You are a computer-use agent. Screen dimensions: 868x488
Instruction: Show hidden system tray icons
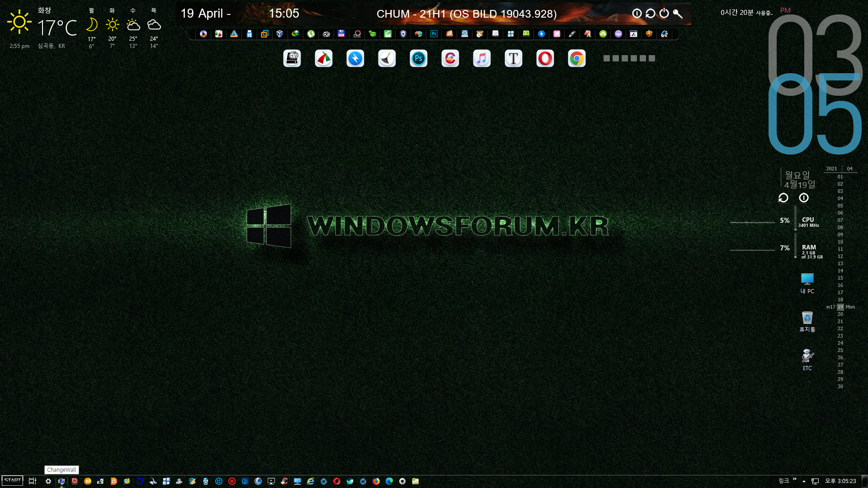coord(804,481)
